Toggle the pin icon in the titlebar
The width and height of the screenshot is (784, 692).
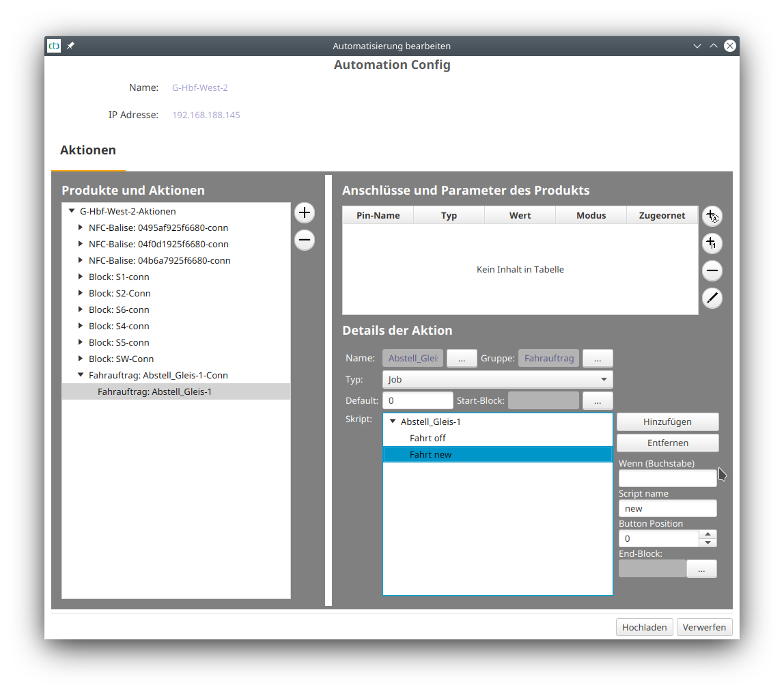click(70, 46)
